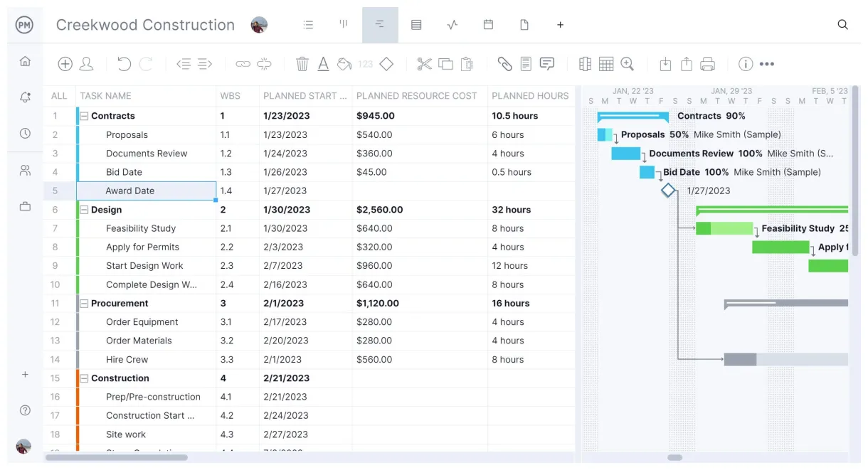
Task: Collapse the Construction task group
Action: click(x=85, y=378)
